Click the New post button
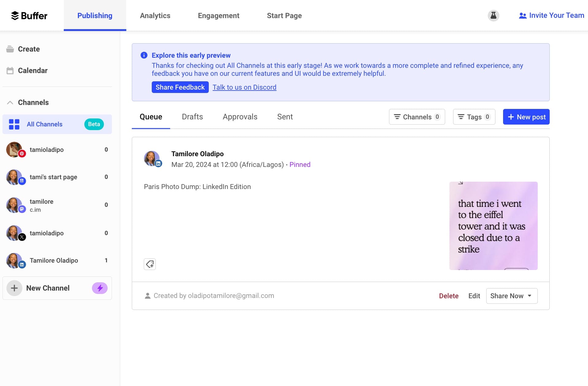The width and height of the screenshot is (588, 386). 526,117
